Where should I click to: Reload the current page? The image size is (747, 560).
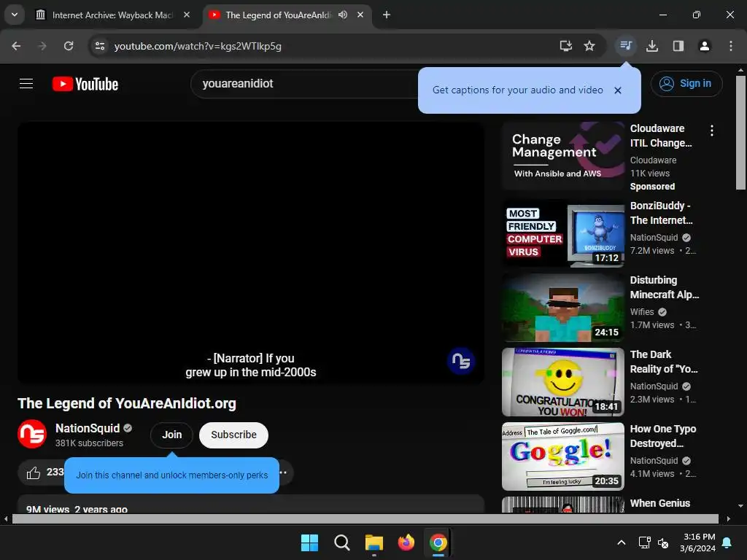pyautogui.click(x=69, y=46)
